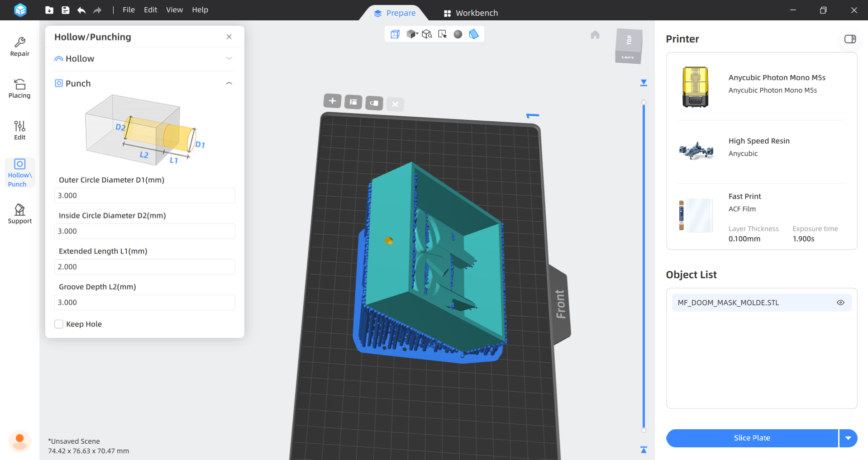Screen dimensions: 868x460
Task: Click the printer thumbnail image
Action: [x=696, y=87]
